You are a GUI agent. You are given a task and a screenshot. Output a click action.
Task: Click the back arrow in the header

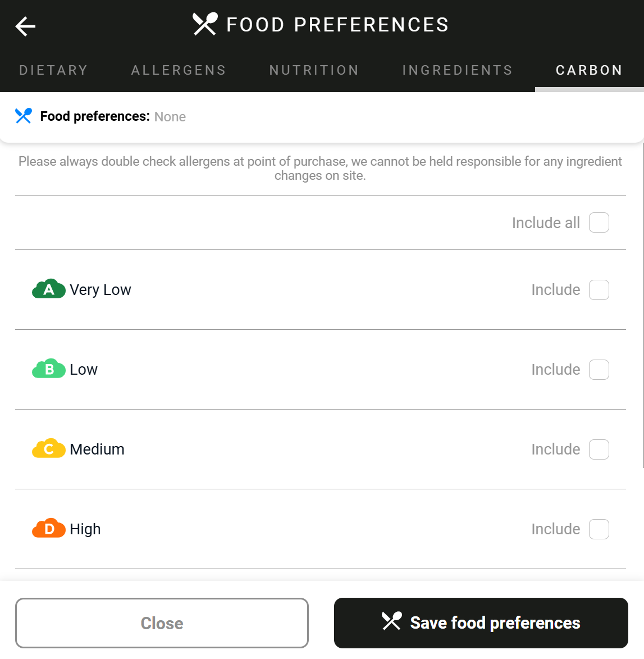coord(25,26)
